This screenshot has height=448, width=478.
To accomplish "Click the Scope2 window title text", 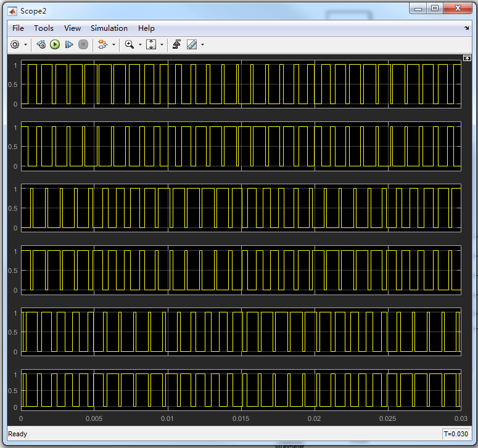I will tap(33, 11).
